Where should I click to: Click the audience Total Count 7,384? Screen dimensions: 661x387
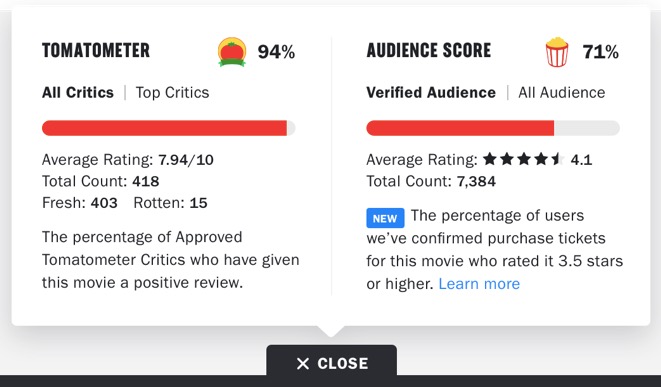pos(431,181)
